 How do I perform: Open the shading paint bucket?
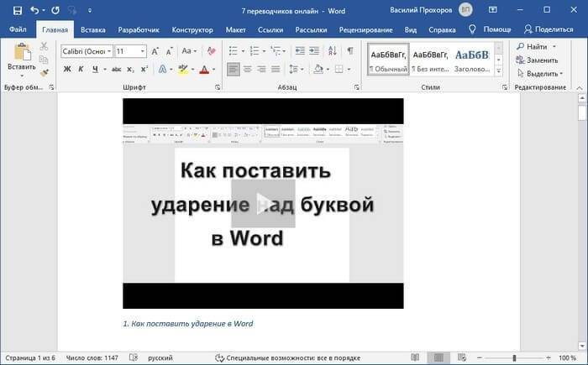tap(318, 69)
